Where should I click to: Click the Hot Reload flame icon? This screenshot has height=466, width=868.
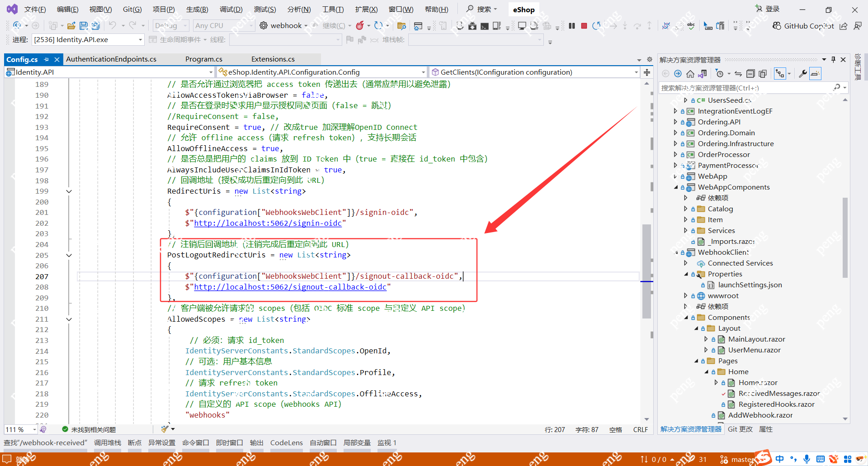tap(360, 26)
